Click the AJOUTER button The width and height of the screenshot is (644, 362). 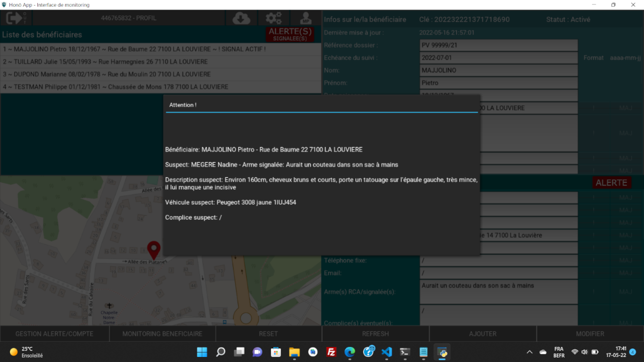pyautogui.click(x=482, y=334)
